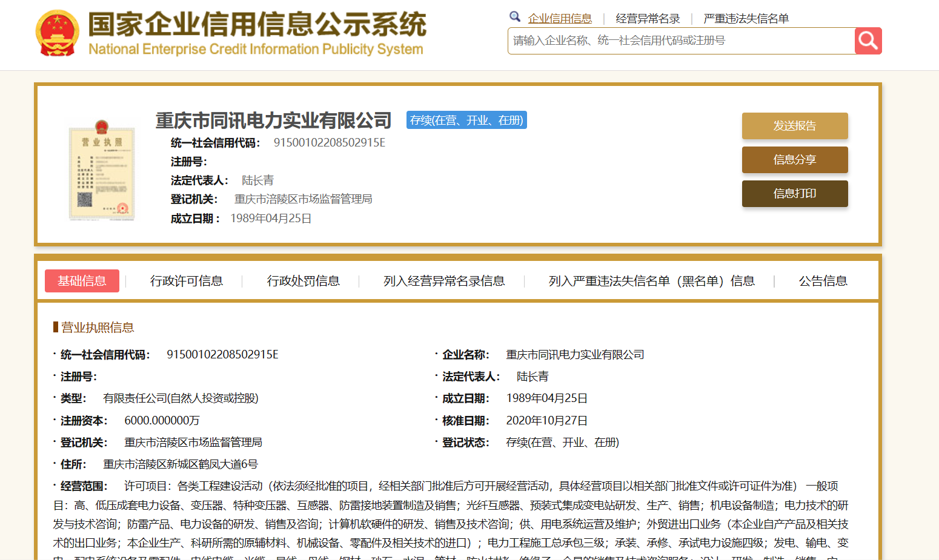
Task: Open the business license thumbnail image
Action: pyautogui.click(x=102, y=170)
